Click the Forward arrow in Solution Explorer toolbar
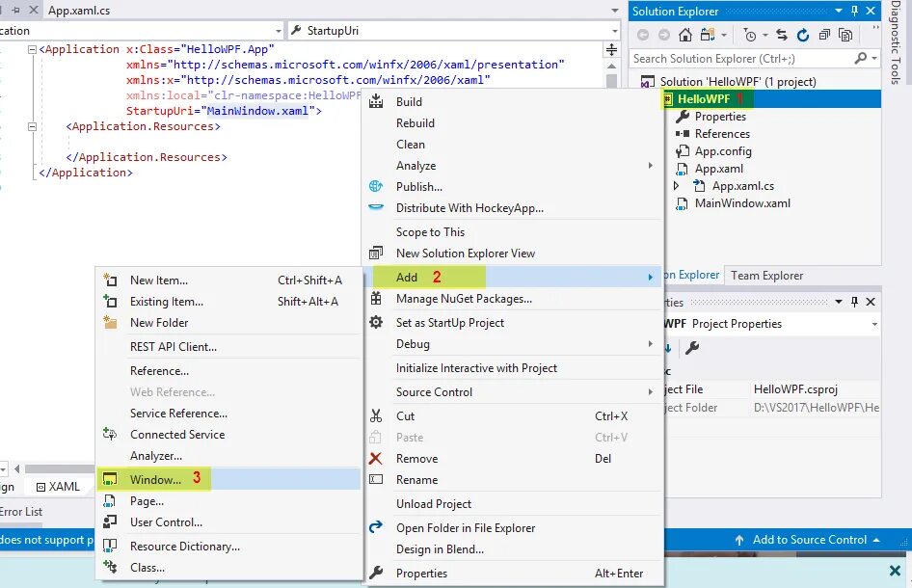The image size is (912, 588). pos(663,35)
